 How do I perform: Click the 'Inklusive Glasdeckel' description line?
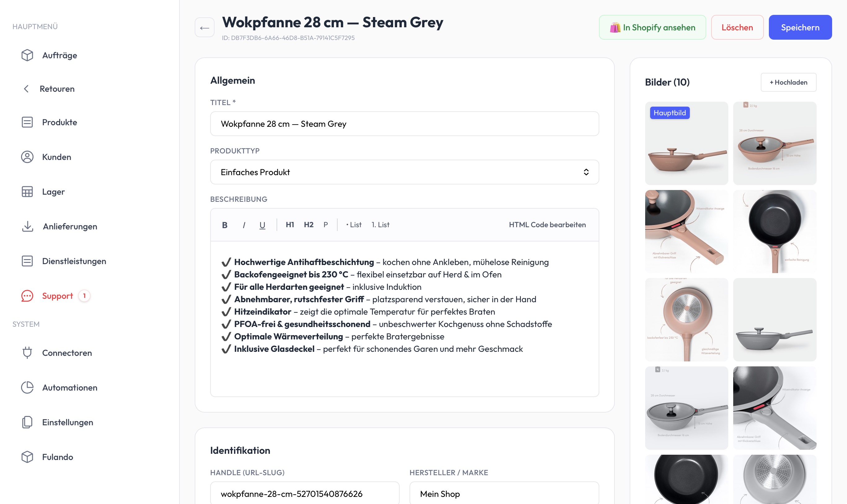click(x=372, y=349)
